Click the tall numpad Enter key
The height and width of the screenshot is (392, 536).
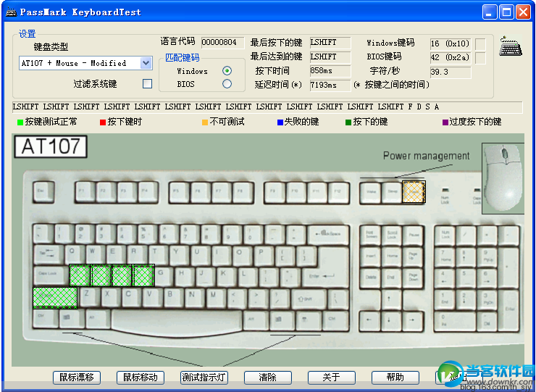point(509,310)
